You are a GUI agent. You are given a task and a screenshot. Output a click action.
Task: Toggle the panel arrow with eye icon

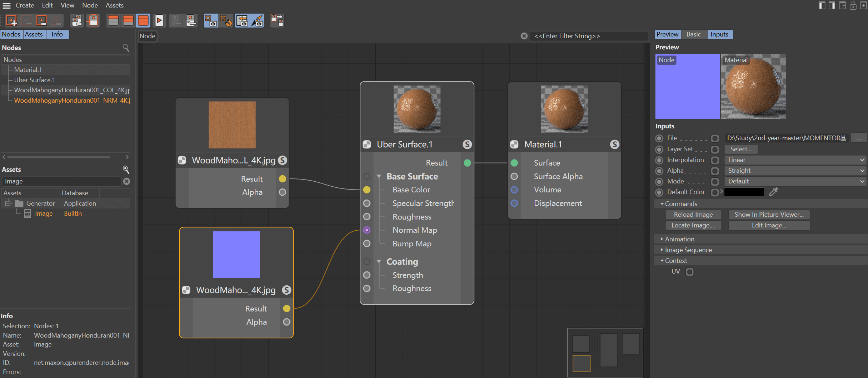coord(242,20)
